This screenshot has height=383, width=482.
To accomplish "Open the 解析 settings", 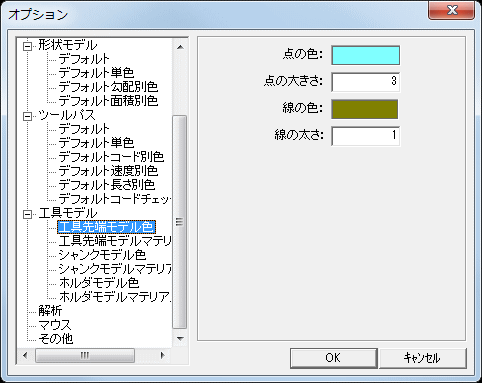I will pyautogui.click(x=50, y=311).
